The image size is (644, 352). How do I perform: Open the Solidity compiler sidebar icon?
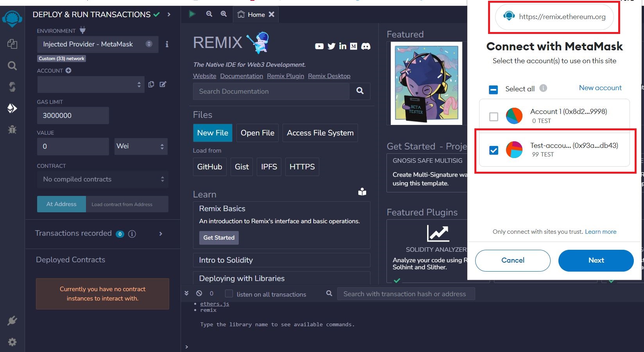pos(12,87)
